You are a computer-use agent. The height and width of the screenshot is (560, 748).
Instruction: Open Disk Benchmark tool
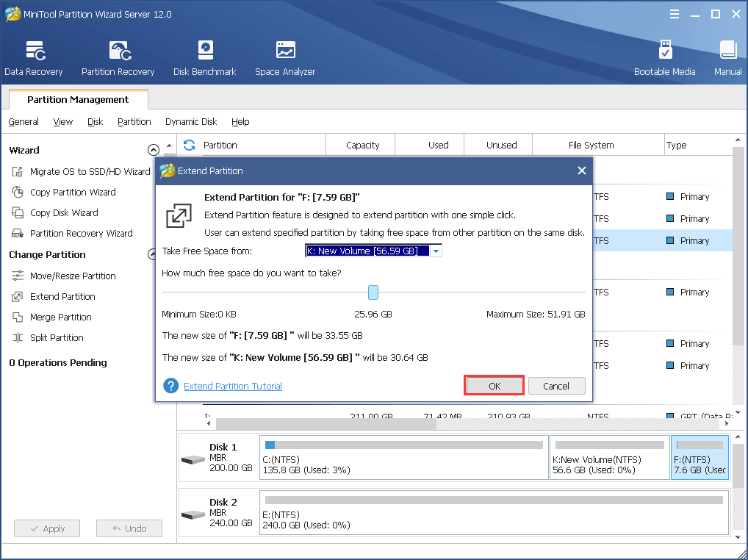[205, 58]
